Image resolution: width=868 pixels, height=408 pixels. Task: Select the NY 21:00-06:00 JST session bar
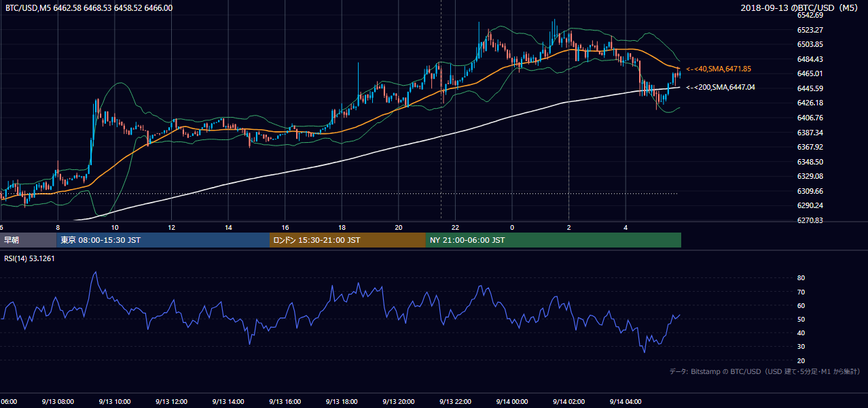pyautogui.click(x=554, y=240)
